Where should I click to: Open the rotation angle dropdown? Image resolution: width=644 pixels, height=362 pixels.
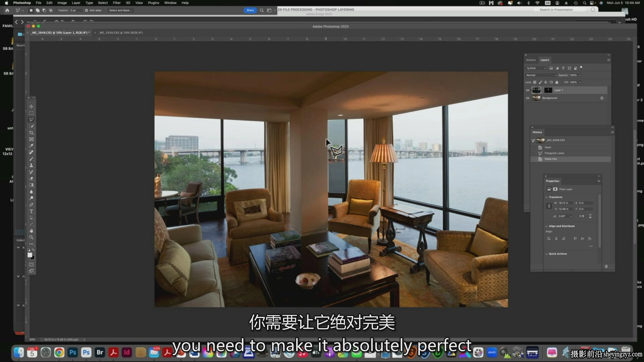click(x=571, y=216)
